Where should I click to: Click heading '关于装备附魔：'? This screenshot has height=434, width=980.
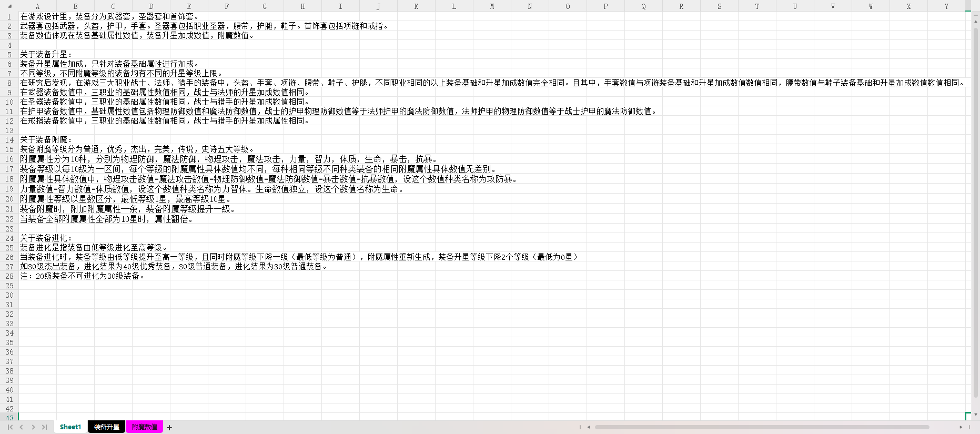[x=46, y=140]
